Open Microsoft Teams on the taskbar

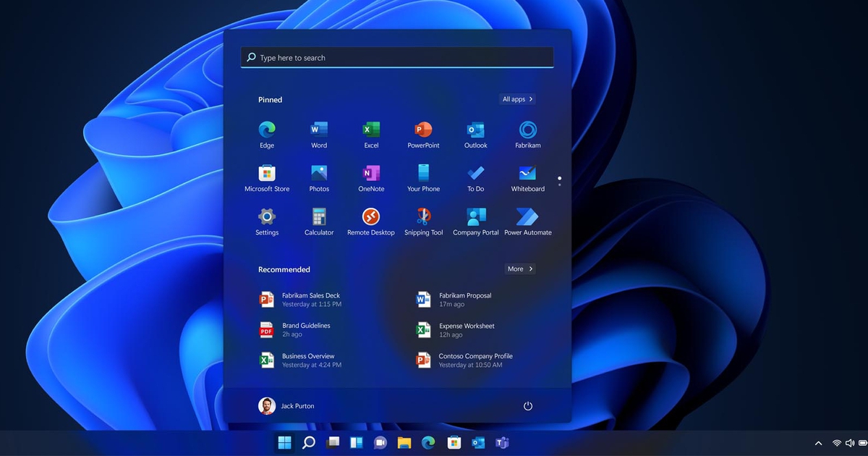[502, 442]
